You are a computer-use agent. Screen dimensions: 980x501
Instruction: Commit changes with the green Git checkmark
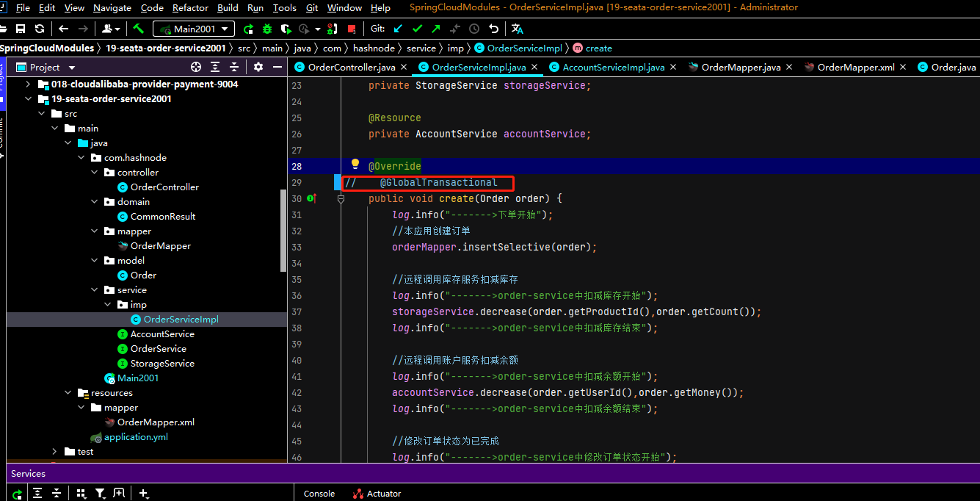418,29
